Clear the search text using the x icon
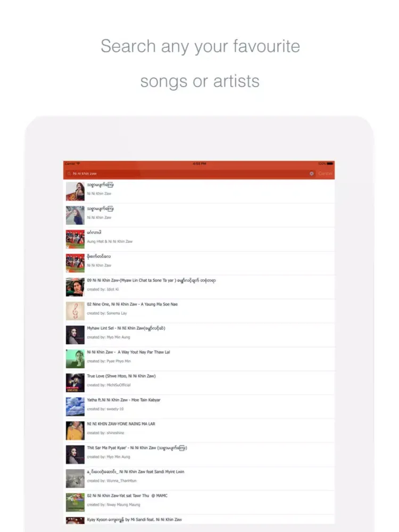The image size is (399, 532). (x=311, y=173)
